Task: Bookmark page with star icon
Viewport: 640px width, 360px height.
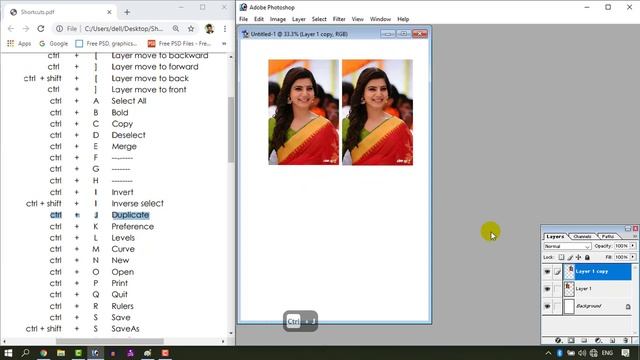Action: pos(191,29)
